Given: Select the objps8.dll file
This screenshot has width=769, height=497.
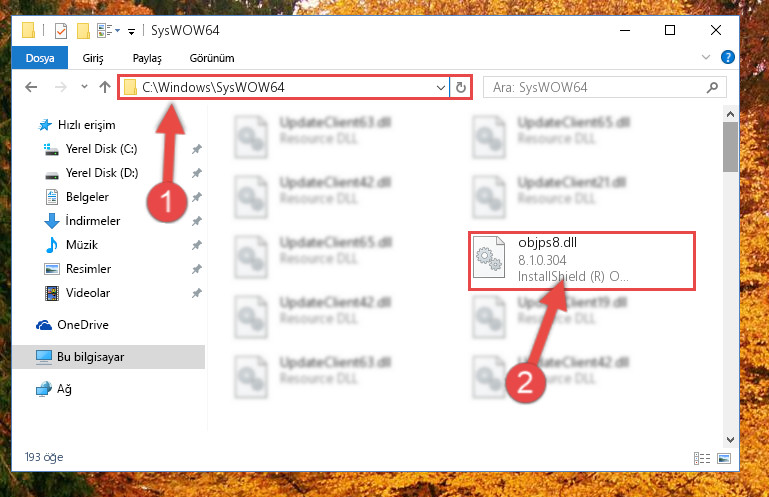Looking at the screenshot, I should click(x=582, y=261).
